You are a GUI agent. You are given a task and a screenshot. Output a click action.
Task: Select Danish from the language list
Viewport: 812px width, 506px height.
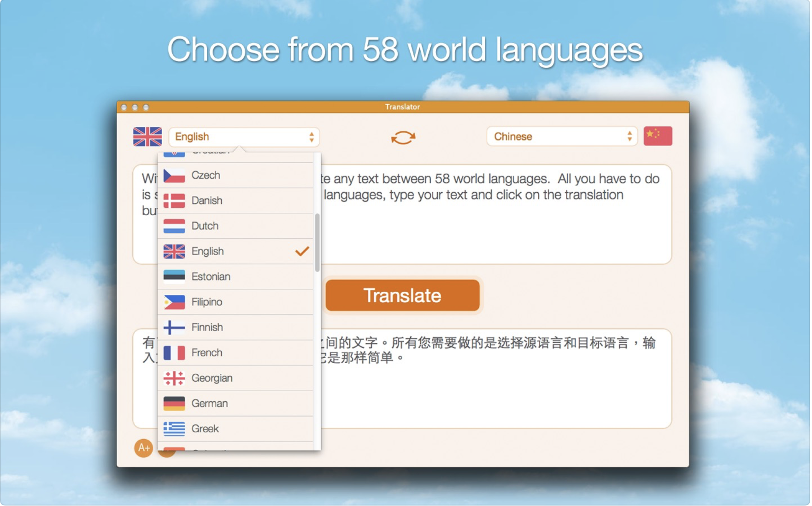pyautogui.click(x=207, y=200)
